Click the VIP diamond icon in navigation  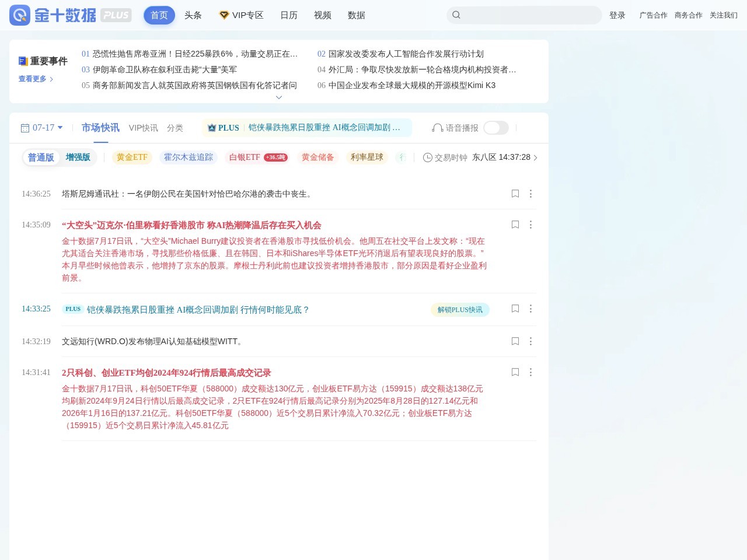[224, 15]
